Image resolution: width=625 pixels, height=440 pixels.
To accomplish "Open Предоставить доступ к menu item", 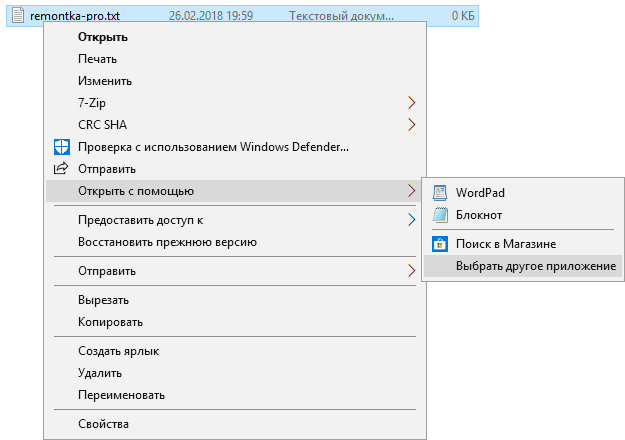I will click(235, 220).
